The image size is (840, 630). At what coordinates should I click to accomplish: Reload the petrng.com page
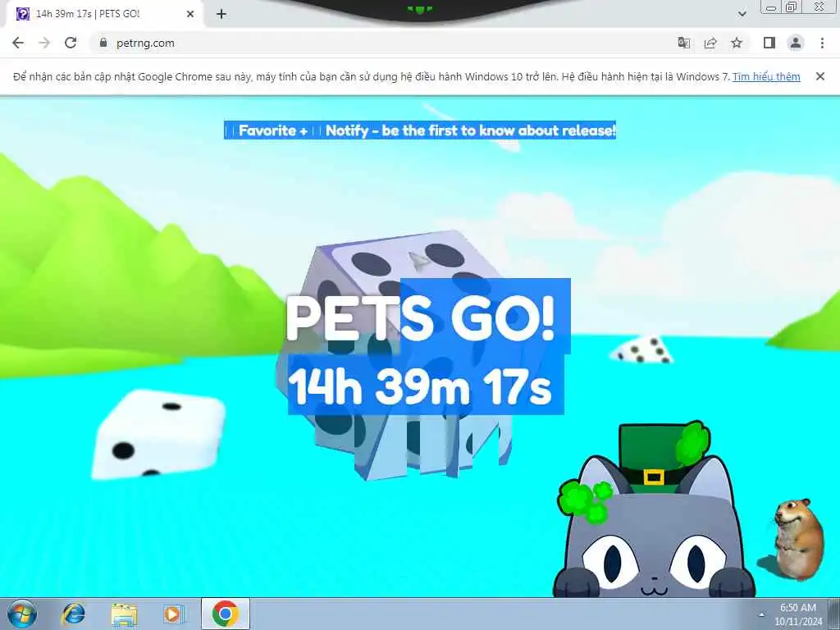71,43
